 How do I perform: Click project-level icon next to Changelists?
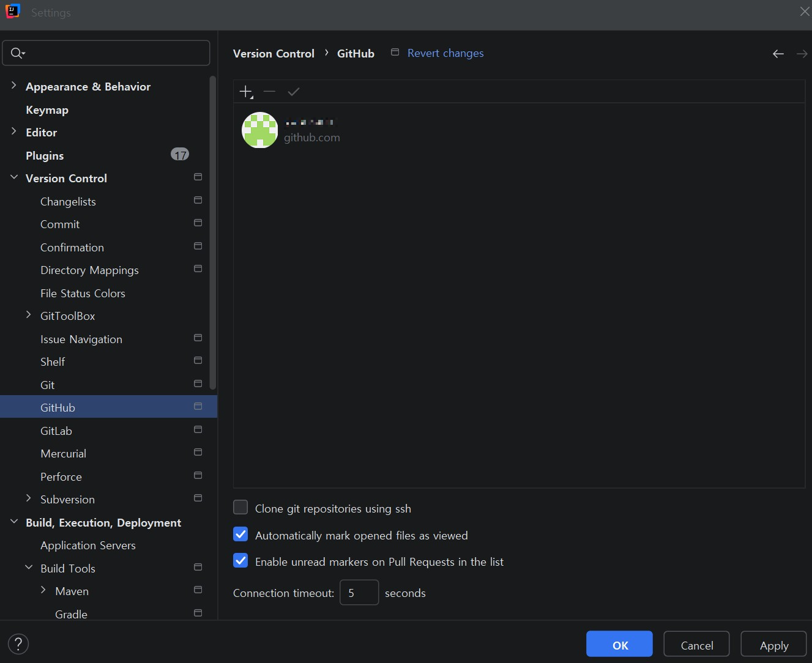pos(198,200)
